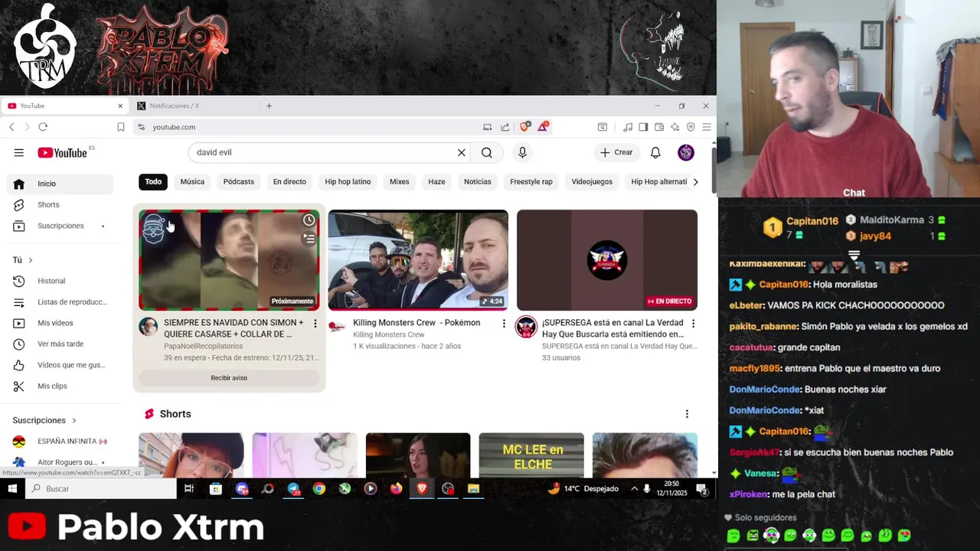This screenshot has height=551, width=980.
Task: Open Shorts in the sidebar
Action: point(60,204)
